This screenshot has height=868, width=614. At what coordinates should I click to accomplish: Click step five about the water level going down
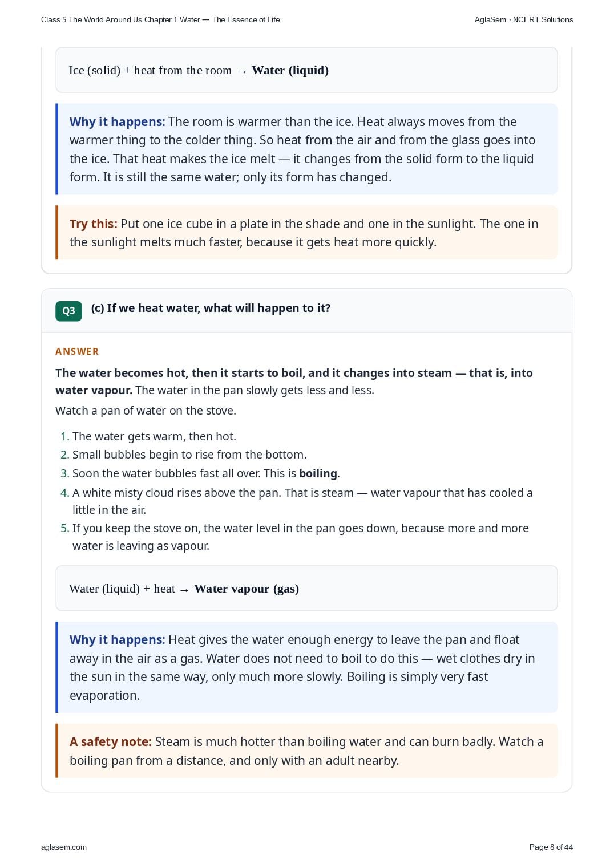295,537
